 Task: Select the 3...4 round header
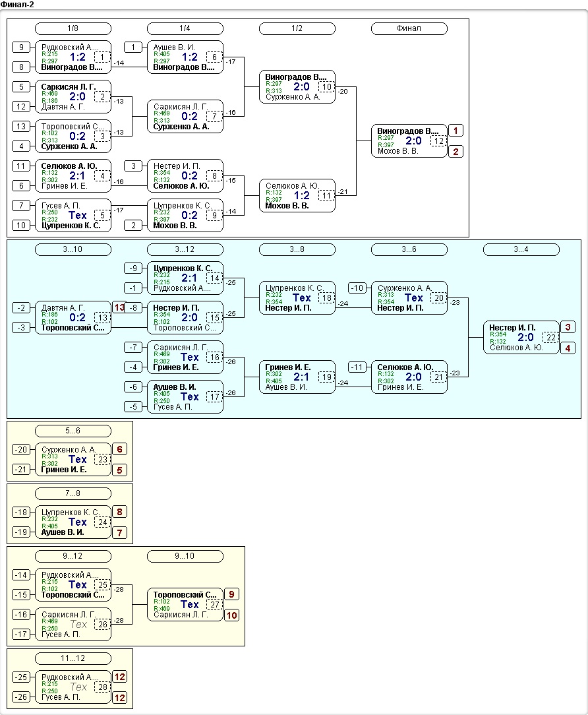click(x=521, y=249)
